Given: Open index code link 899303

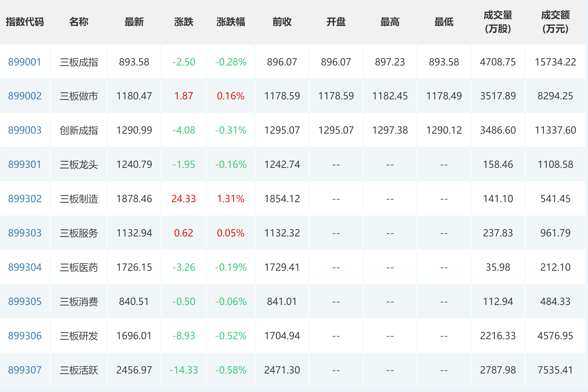Looking at the screenshot, I should pyautogui.click(x=25, y=233).
